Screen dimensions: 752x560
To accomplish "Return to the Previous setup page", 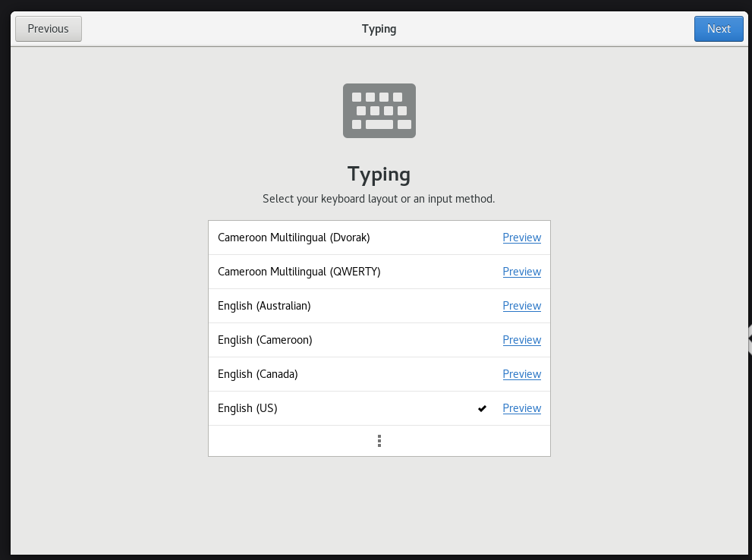I will [49, 29].
